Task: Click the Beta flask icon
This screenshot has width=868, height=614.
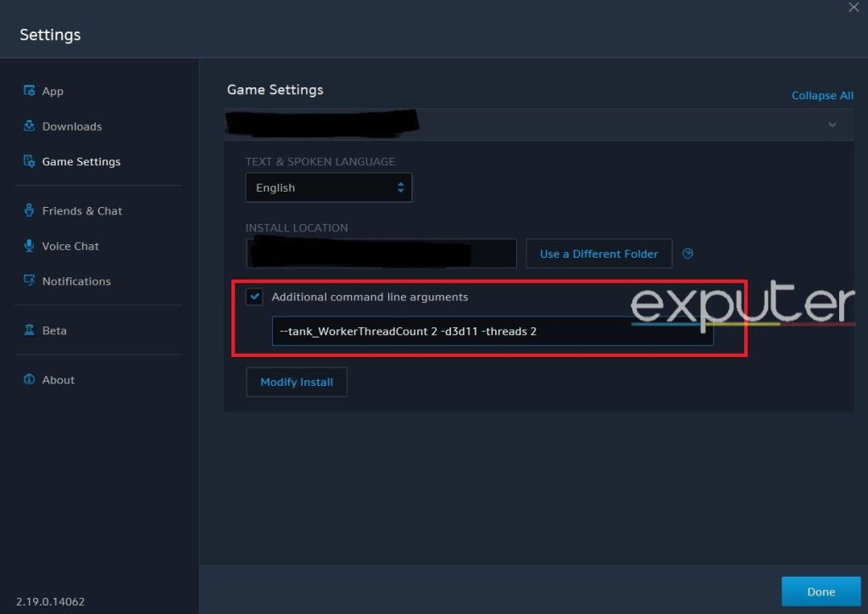Action: coord(31,330)
